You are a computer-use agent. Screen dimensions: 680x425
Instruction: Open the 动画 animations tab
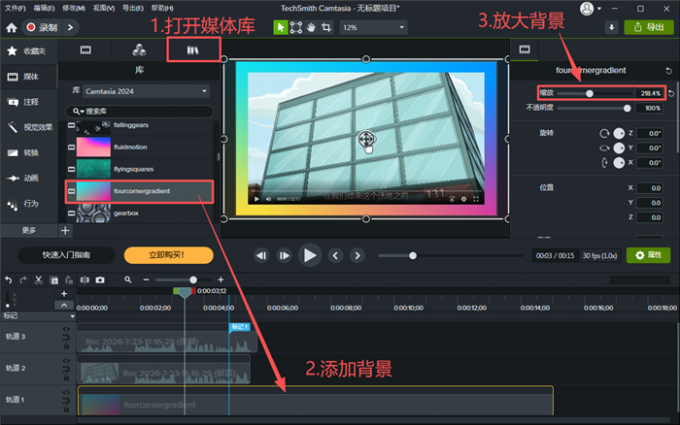click(x=28, y=178)
